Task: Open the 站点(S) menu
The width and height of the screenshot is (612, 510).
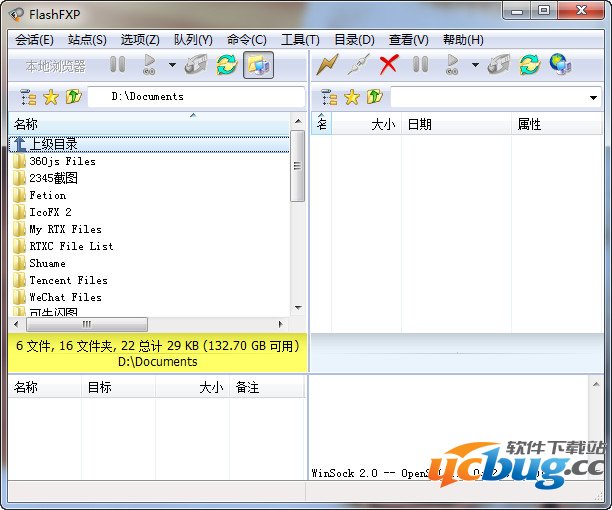Action: 87,40
